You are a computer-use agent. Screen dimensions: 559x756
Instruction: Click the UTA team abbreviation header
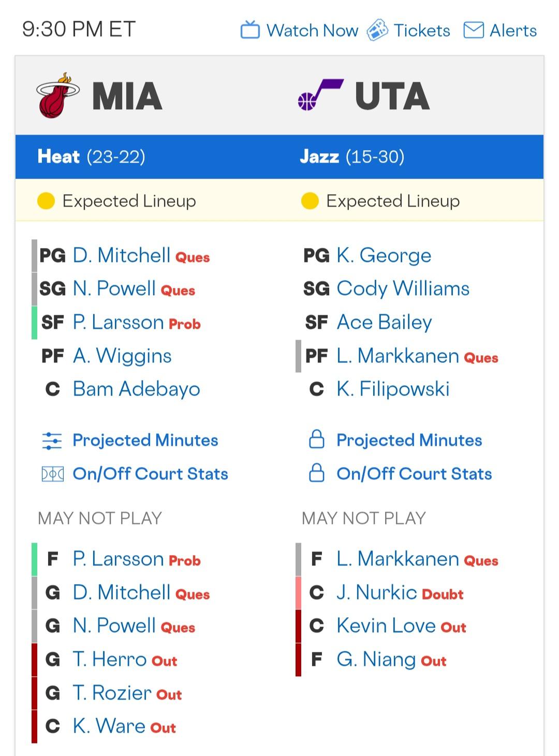tap(392, 96)
